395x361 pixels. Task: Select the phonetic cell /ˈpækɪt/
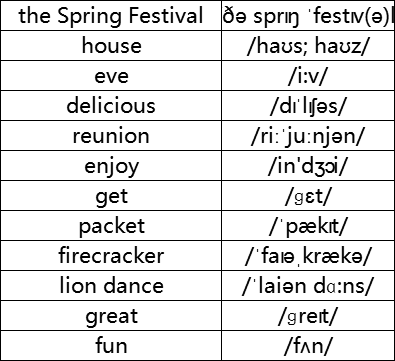click(308, 225)
